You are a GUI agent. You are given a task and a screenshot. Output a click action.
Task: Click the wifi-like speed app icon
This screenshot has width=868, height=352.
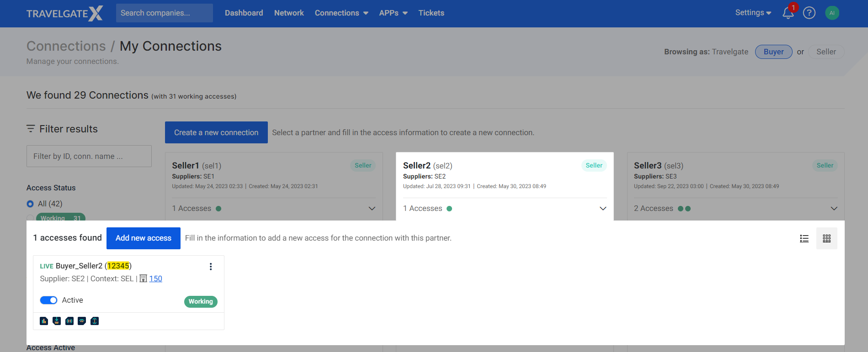pyautogui.click(x=82, y=321)
